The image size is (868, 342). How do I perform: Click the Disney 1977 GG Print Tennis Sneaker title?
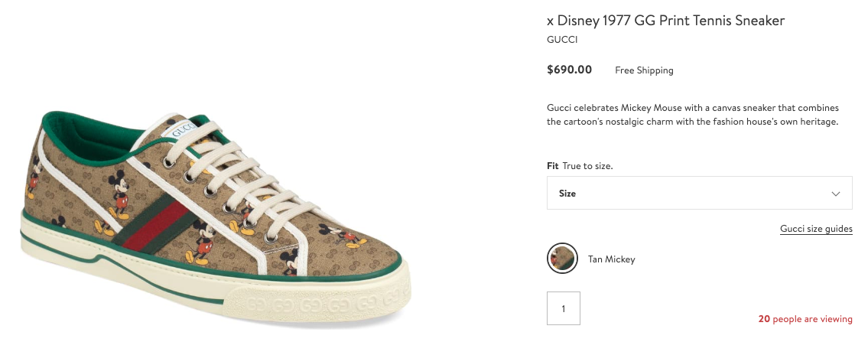pyautogui.click(x=665, y=21)
